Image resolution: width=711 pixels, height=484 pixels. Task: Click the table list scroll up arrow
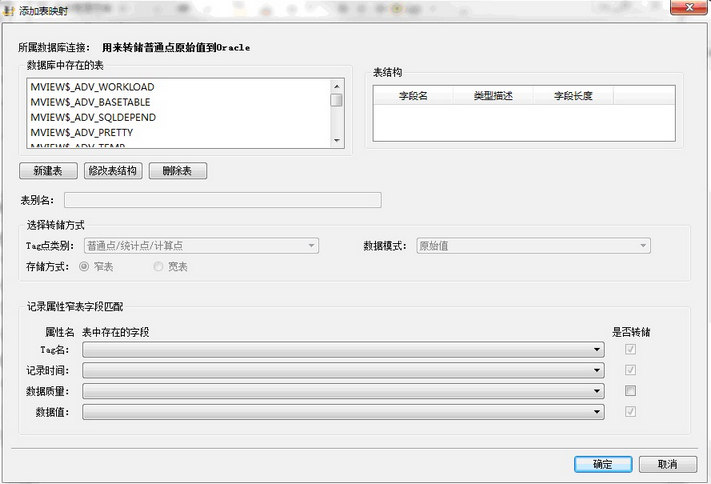[336, 86]
